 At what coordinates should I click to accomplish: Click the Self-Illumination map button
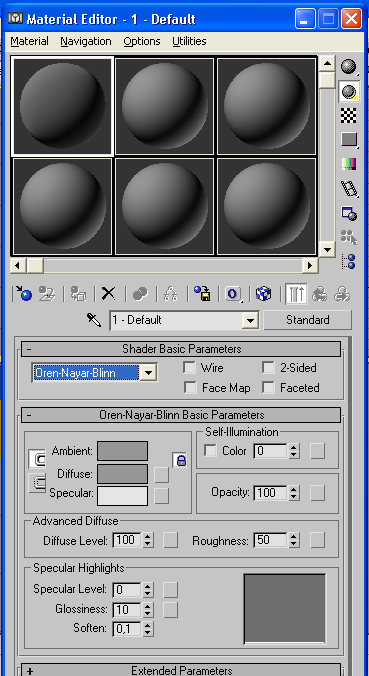point(318,451)
